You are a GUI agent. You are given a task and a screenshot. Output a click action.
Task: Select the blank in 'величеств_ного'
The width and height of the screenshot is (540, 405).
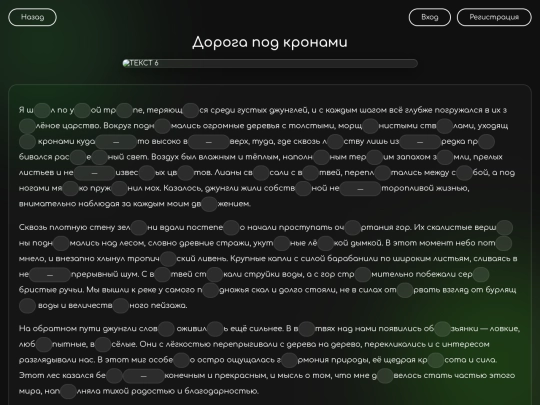[x=121, y=306]
